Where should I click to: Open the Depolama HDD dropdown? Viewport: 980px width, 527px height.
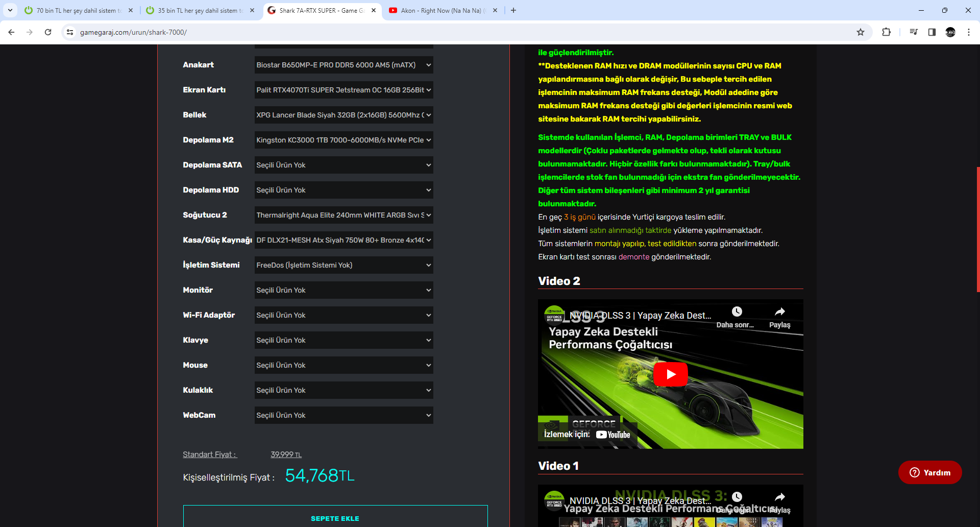[x=344, y=190]
